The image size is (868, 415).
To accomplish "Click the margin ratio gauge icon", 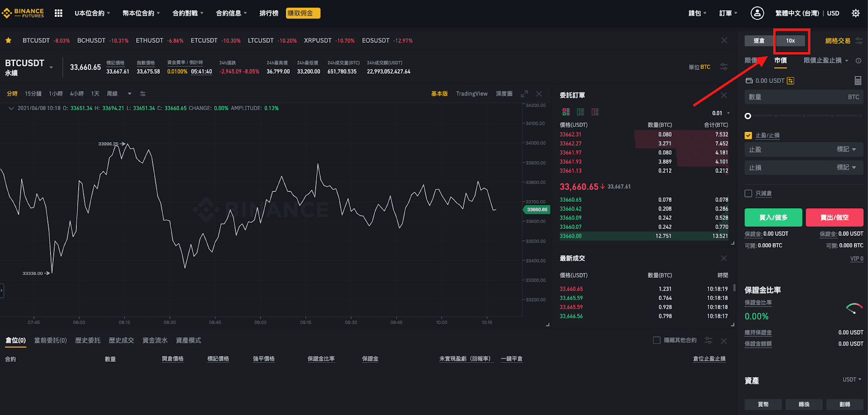I will click(x=854, y=308).
